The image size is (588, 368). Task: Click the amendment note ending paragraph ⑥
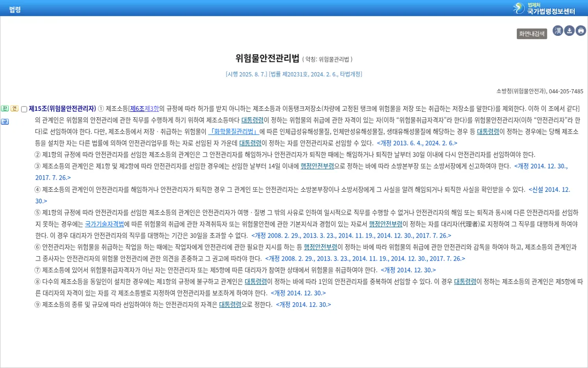(x=365, y=259)
